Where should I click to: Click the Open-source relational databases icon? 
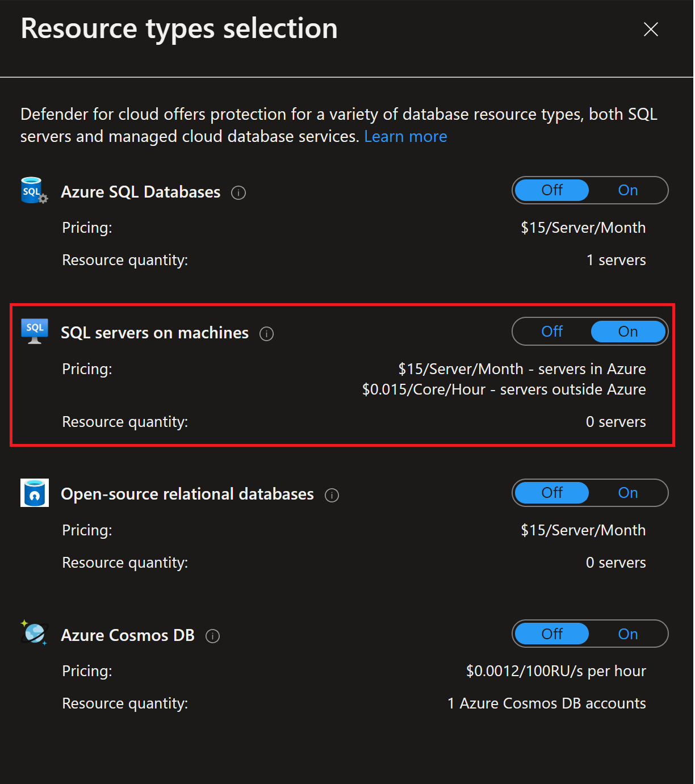[x=35, y=493]
